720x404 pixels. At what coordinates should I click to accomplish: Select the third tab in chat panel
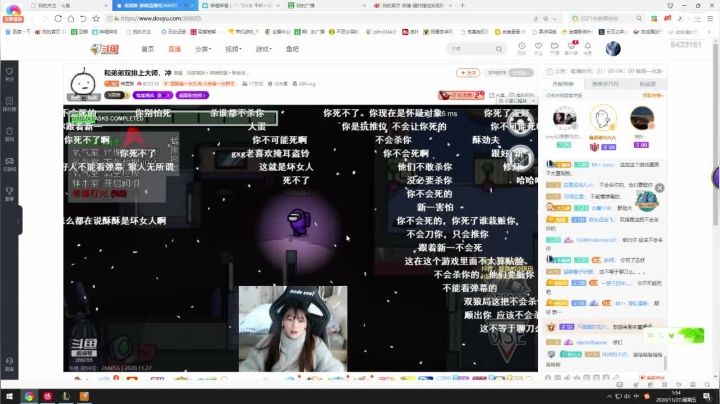(647, 84)
